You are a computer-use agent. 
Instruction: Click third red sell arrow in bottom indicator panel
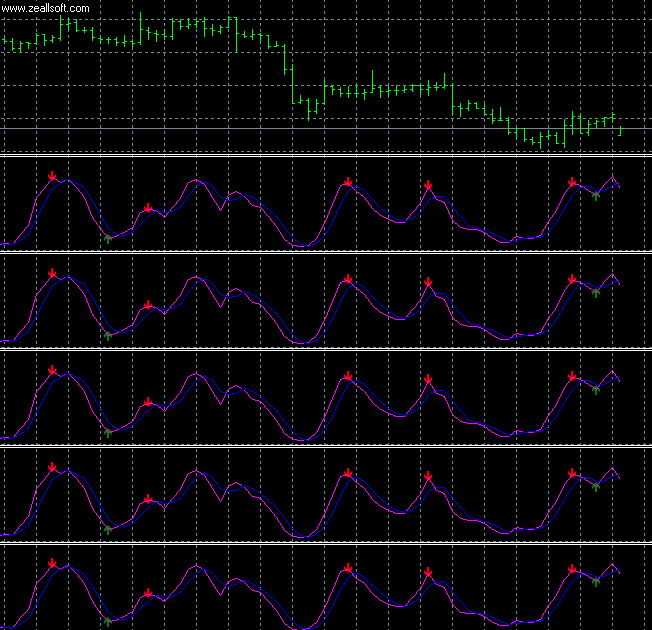347,569
